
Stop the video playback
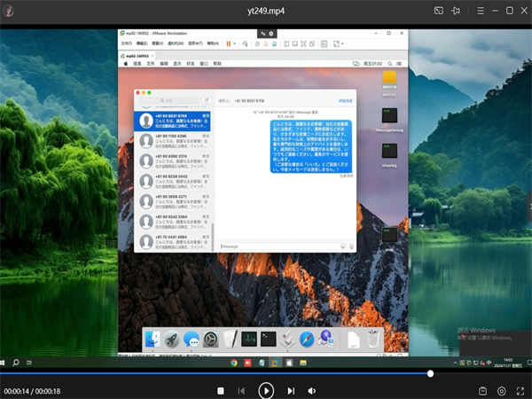[x=221, y=390]
